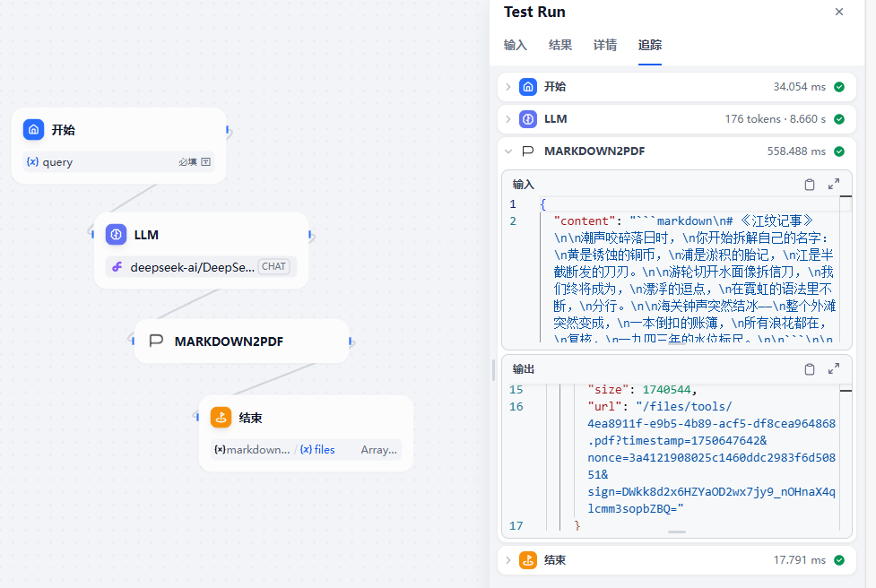The image size is (876, 588).
Task: Switch to the 输入 tab
Action: click(515, 45)
